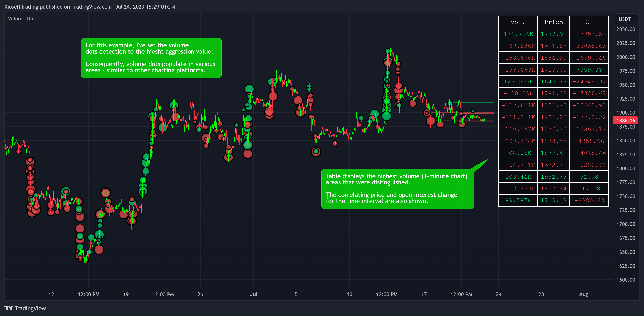Image resolution: width=644 pixels, height=316 pixels.
Task: Click the volume dots detection annotation box
Action: (151, 58)
